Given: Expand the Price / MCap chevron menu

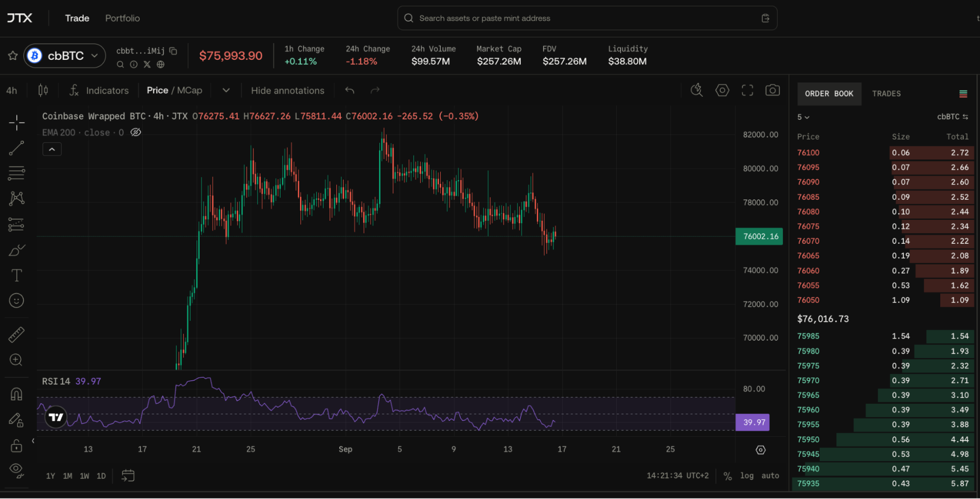Looking at the screenshot, I should (x=226, y=90).
